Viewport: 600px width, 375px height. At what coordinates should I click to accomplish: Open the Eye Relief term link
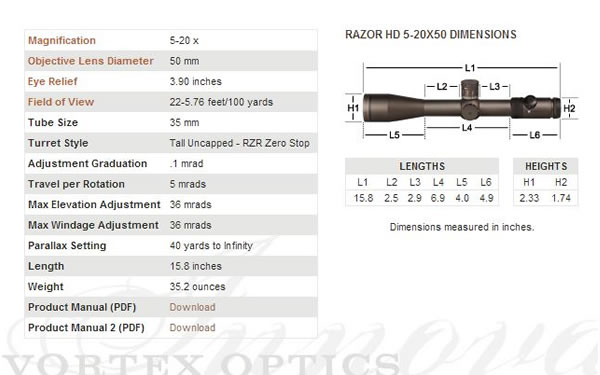point(53,82)
